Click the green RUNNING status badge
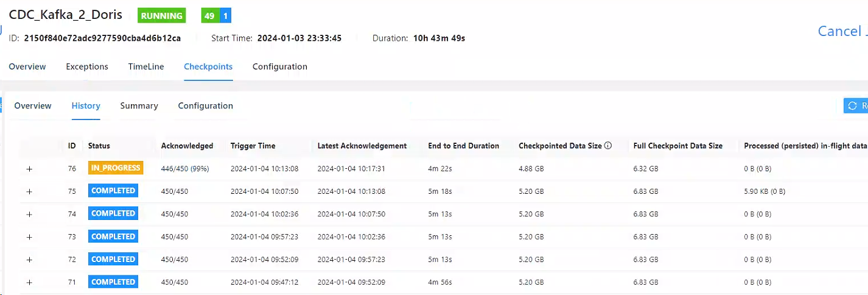 point(161,16)
